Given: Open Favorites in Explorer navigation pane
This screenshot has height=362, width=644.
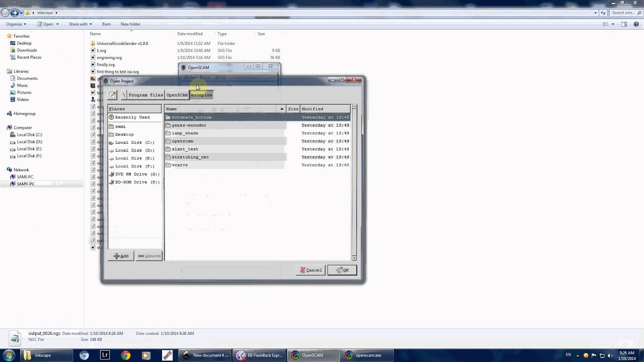Looking at the screenshot, I should click(x=22, y=36).
